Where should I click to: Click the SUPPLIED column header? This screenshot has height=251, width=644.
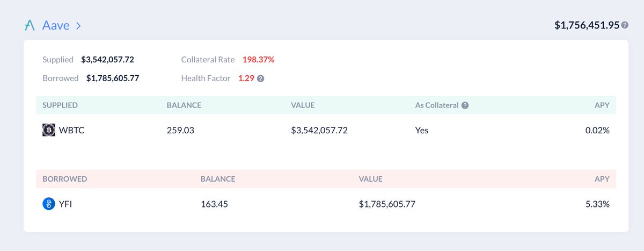(60, 105)
